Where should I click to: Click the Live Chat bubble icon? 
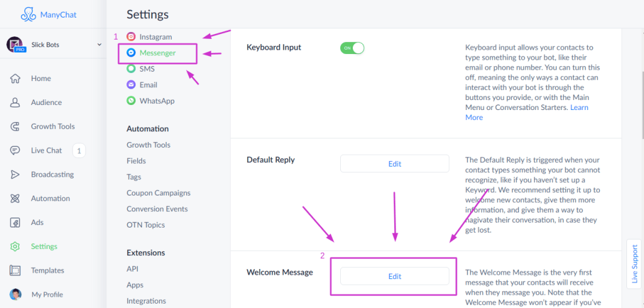15,151
